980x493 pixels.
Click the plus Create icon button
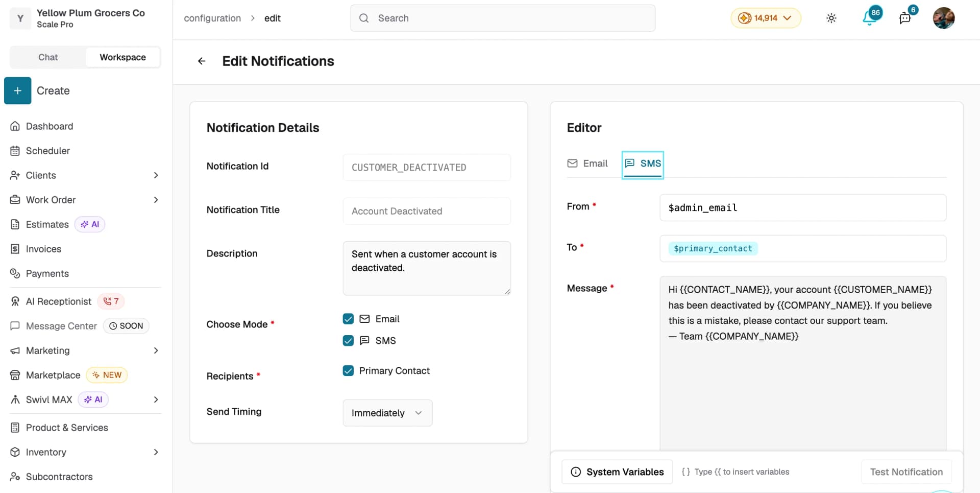click(18, 90)
